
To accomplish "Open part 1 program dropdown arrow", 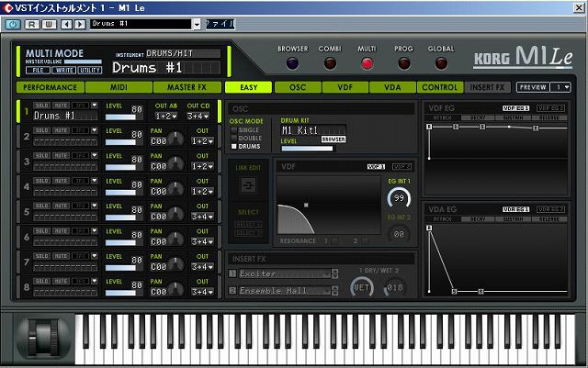I will point(94,106).
